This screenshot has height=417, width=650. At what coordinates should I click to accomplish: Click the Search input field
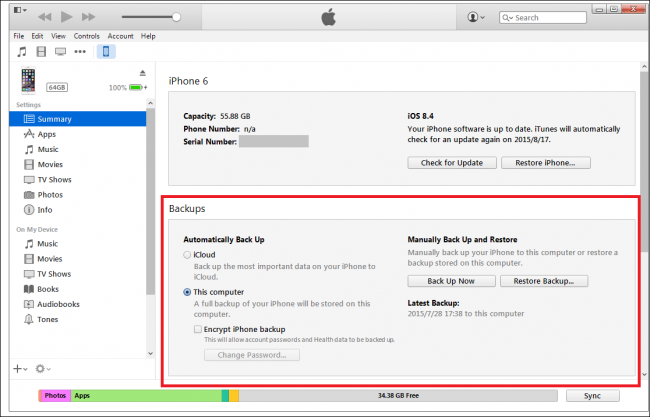pos(543,17)
